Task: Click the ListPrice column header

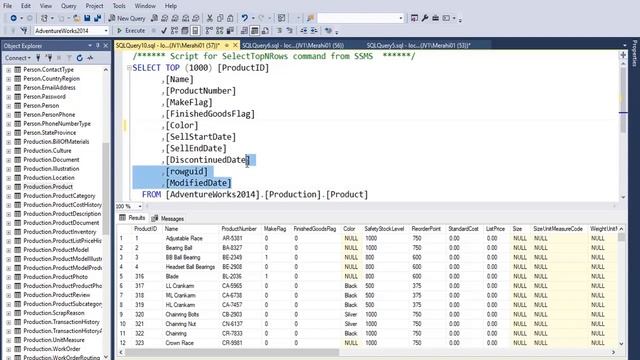Action: (495, 229)
